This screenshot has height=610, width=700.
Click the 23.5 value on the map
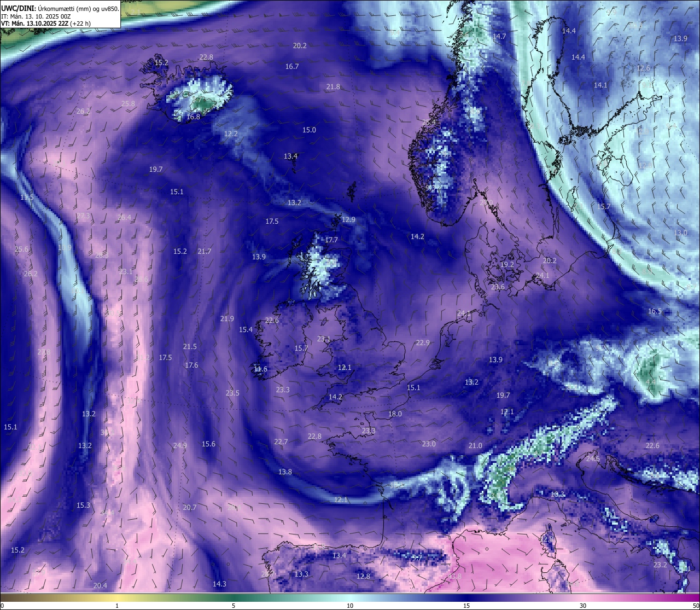tap(232, 393)
